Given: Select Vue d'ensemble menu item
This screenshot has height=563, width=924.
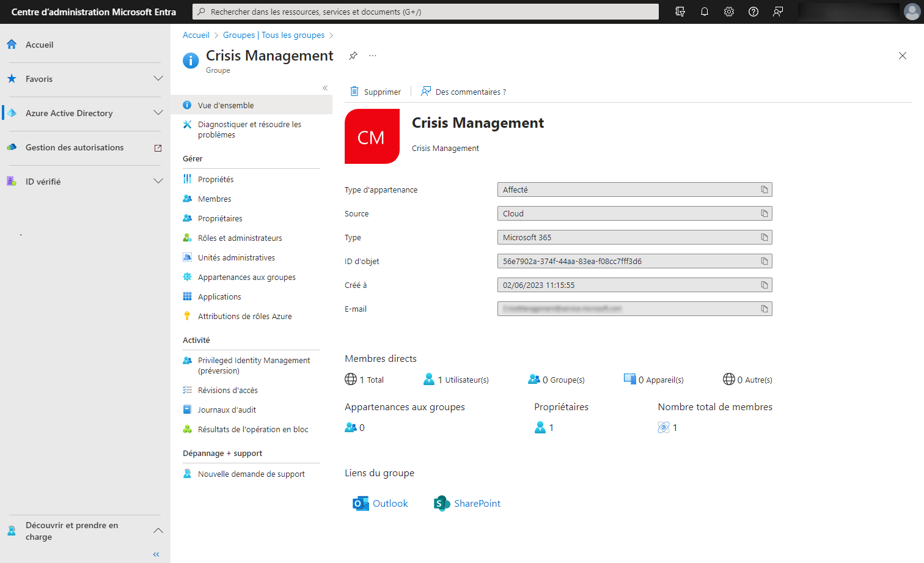Looking at the screenshot, I should 251,105.
